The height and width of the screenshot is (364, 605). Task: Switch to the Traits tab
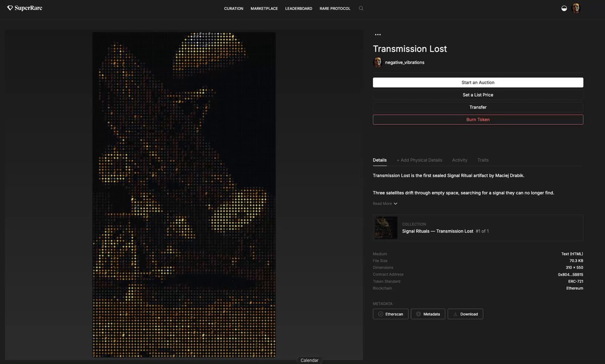tap(483, 160)
